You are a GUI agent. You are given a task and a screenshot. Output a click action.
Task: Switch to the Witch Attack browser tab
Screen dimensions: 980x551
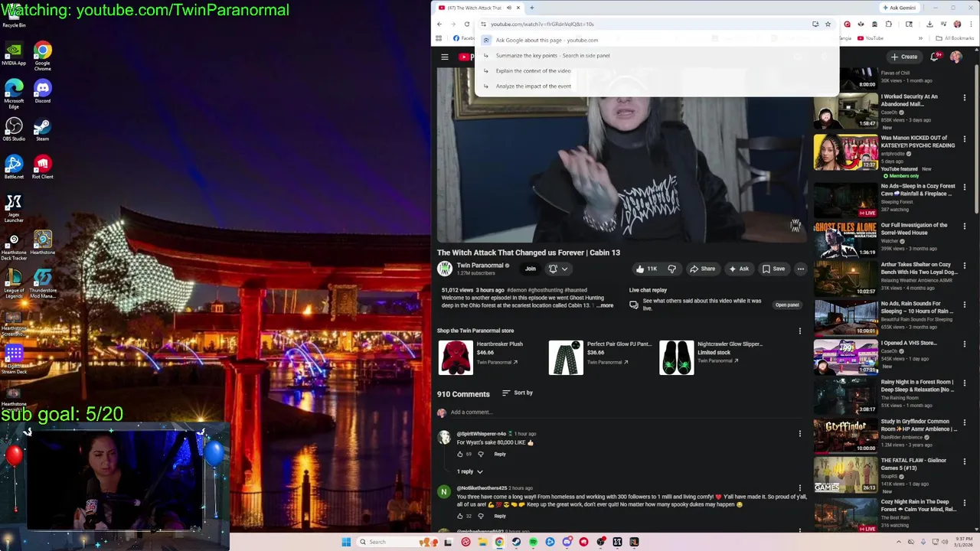tap(479, 8)
